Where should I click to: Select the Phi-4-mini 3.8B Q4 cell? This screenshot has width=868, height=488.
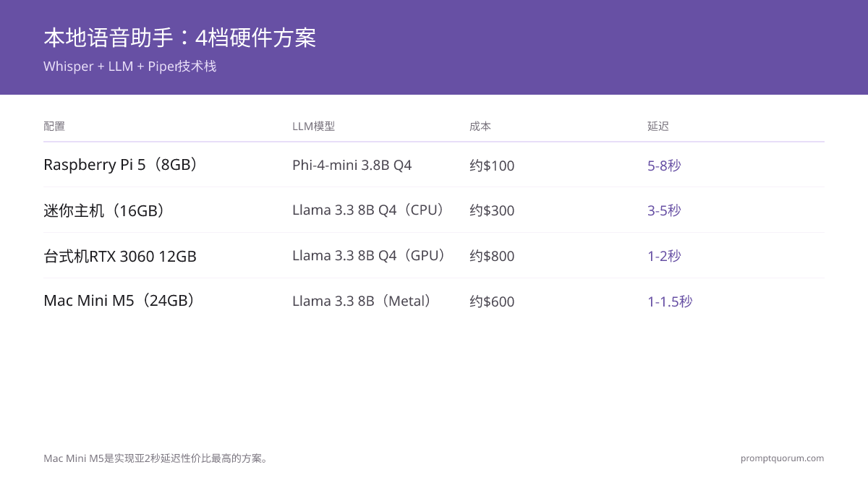[352, 165]
